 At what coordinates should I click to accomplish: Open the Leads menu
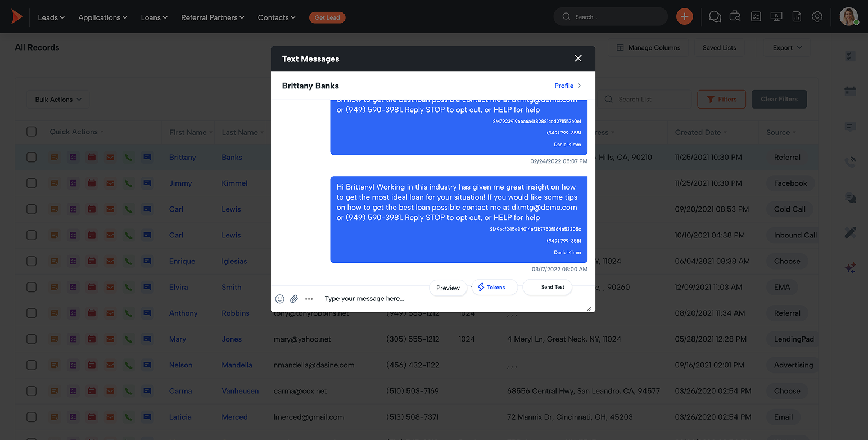[51, 17]
